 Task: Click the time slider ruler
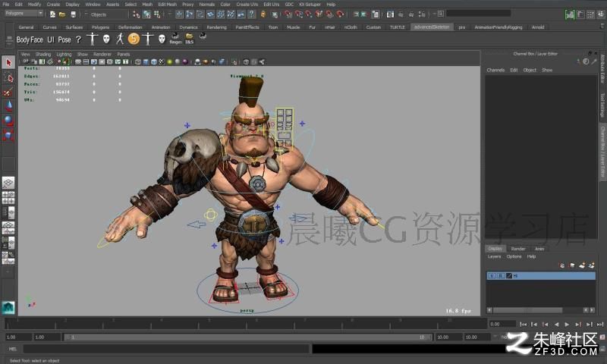[x=245, y=323]
